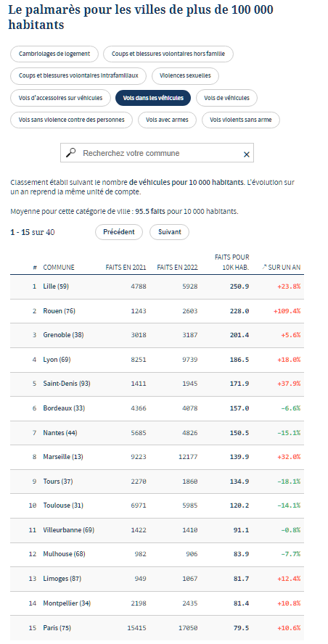Select the Lille (59) table row

pos(157,286)
